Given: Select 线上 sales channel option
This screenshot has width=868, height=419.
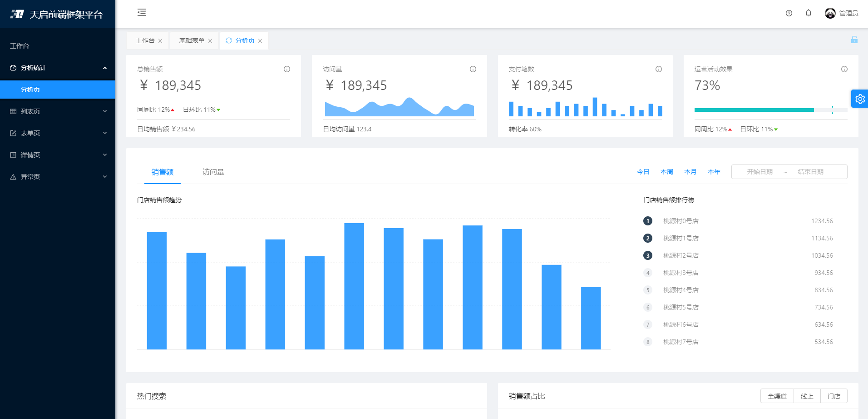Looking at the screenshot, I should (x=807, y=396).
